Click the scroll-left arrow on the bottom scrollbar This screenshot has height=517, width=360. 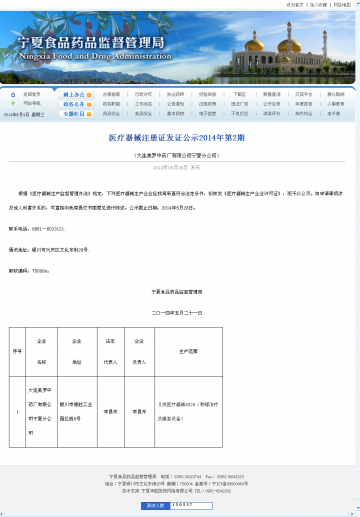2,514
